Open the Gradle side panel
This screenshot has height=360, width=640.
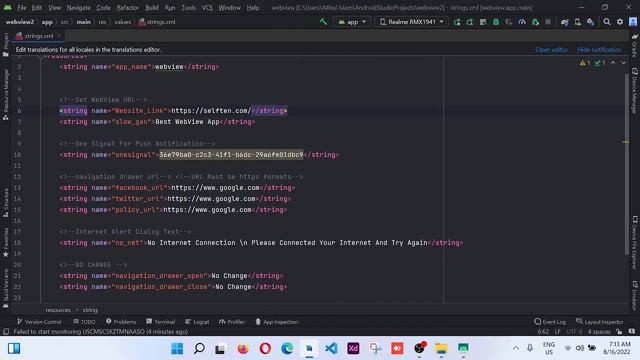[635, 45]
